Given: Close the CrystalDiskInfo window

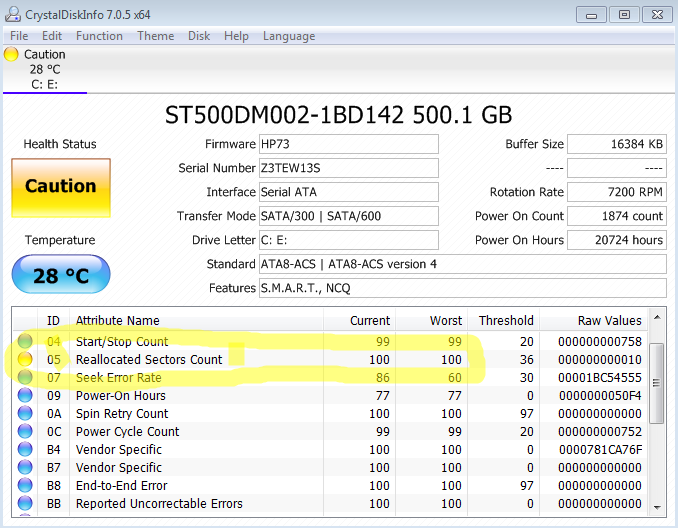Looking at the screenshot, I should (x=657, y=15).
